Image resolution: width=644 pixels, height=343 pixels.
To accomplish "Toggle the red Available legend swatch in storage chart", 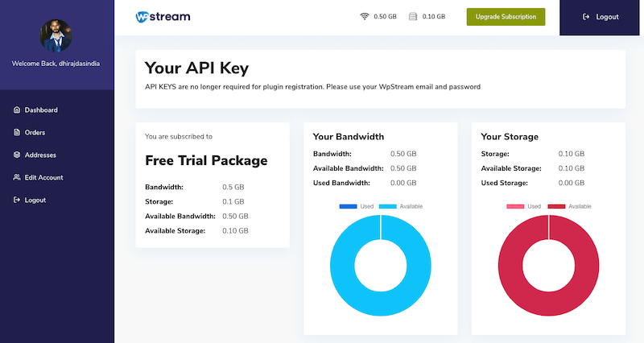I will pyautogui.click(x=556, y=206).
